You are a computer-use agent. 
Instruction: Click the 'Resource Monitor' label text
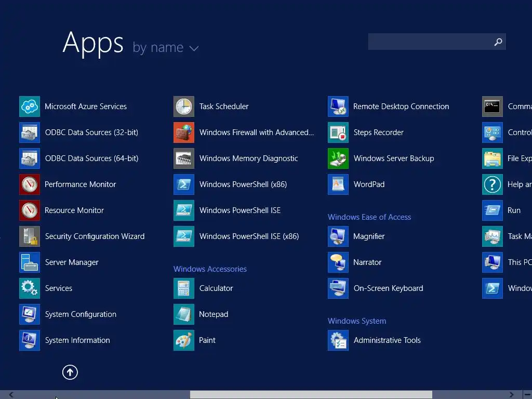tap(74, 210)
